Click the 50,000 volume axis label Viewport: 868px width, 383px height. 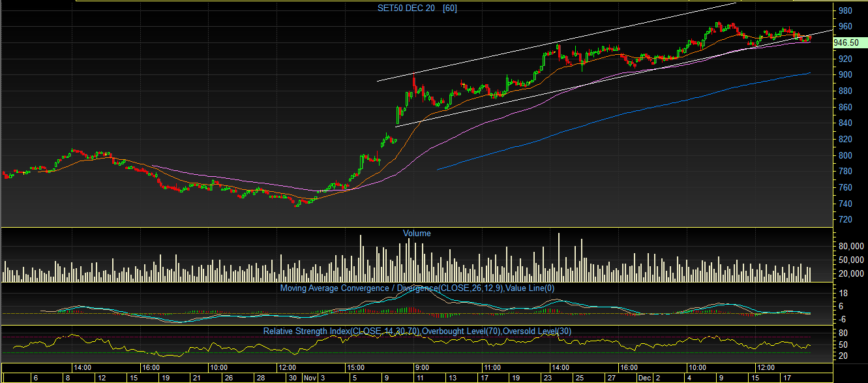point(850,260)
